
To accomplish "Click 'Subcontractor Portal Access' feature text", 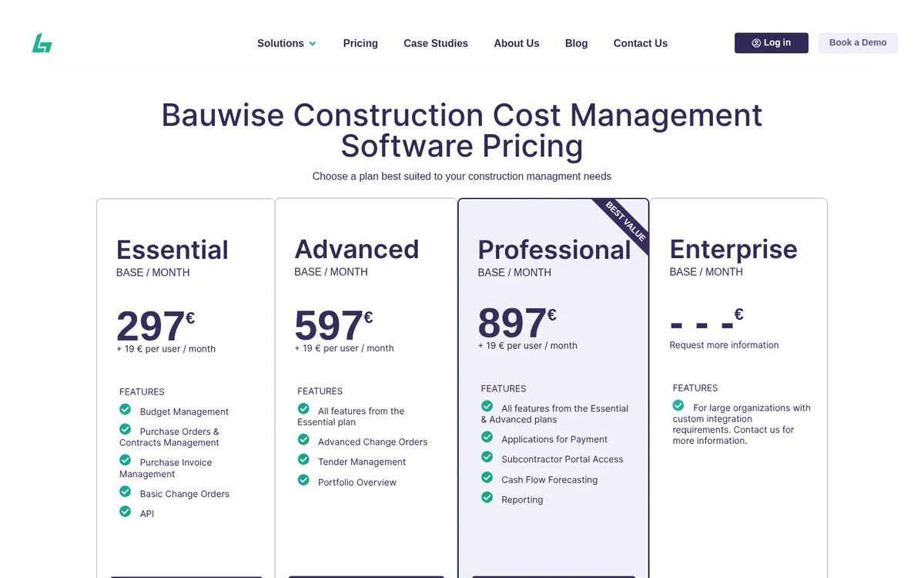I will [x=562, y=459].
